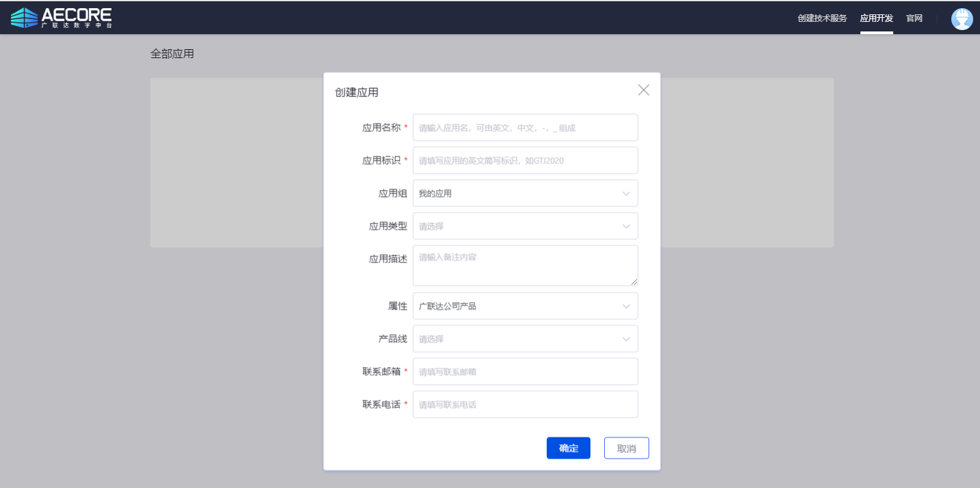Click the 应用组 dropdown chevron
Image resolution: width=980 pixels, height=488 pixels.
click(x=626, y=193)
